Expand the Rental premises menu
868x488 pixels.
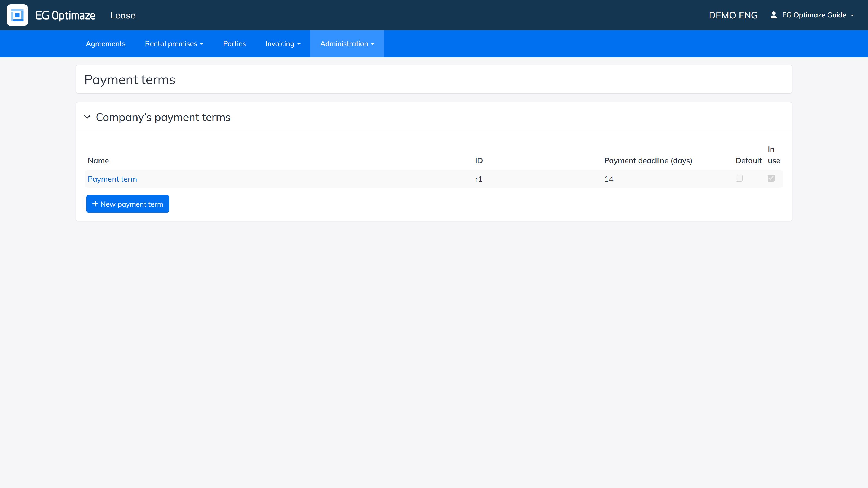point(174,44)
